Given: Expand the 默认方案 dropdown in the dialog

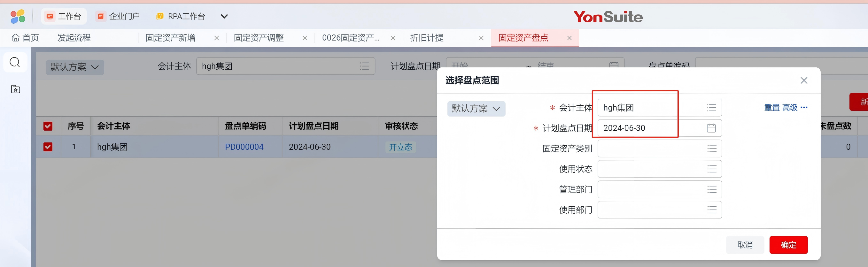Looking at the screenshot, I should [x=476, y=109].
